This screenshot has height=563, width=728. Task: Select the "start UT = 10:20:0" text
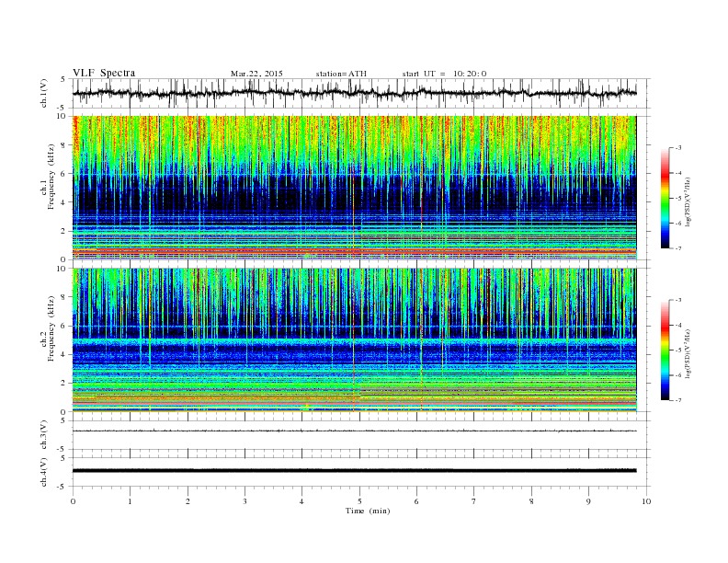point(444,74)
